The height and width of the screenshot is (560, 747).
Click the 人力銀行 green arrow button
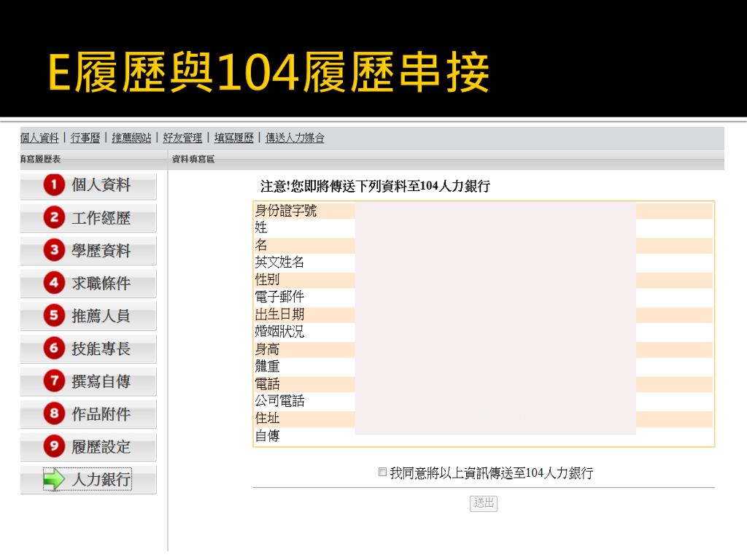click(88, 479)
